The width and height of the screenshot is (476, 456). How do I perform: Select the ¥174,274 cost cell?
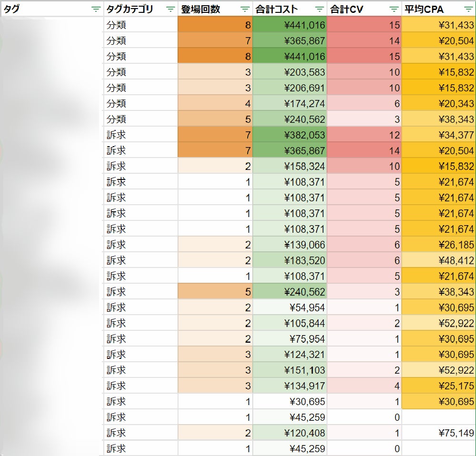point(289,103)
